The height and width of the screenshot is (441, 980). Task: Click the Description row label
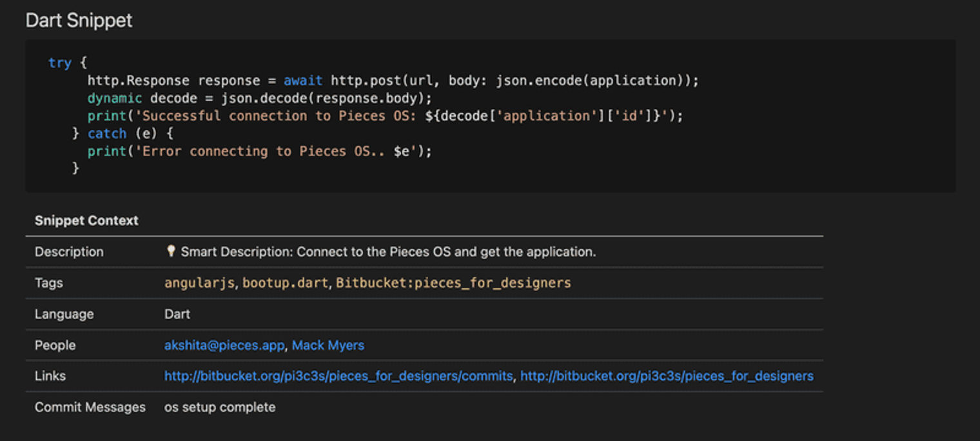point(69,252)
